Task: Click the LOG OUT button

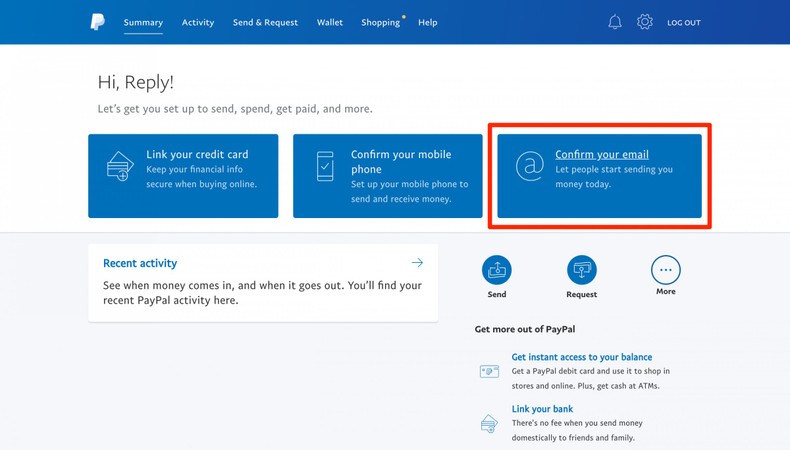Action: coord(684,22)
